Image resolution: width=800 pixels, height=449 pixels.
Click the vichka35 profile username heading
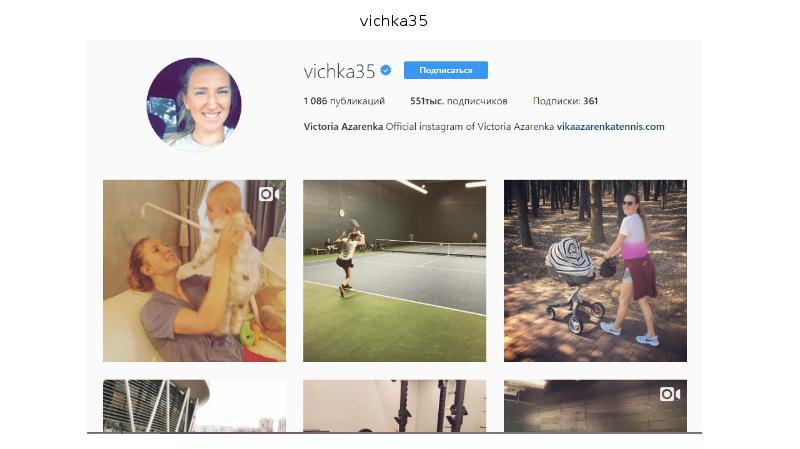[339, 71]
